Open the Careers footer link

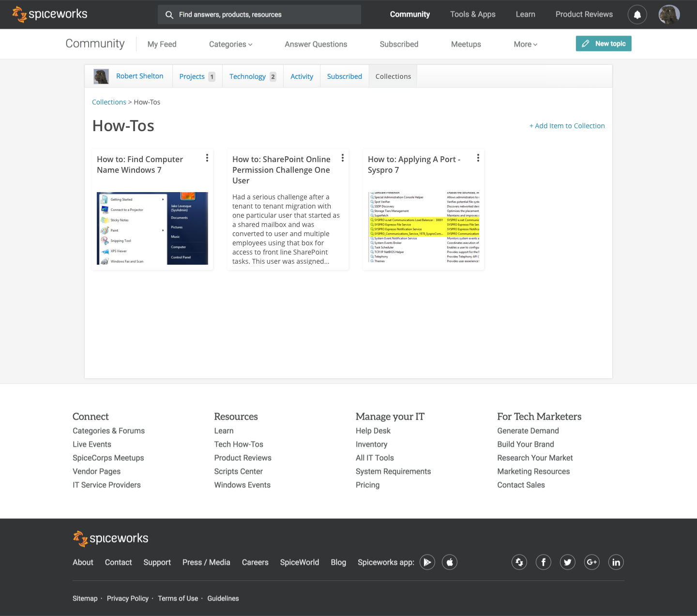click(x=255, y=562)
